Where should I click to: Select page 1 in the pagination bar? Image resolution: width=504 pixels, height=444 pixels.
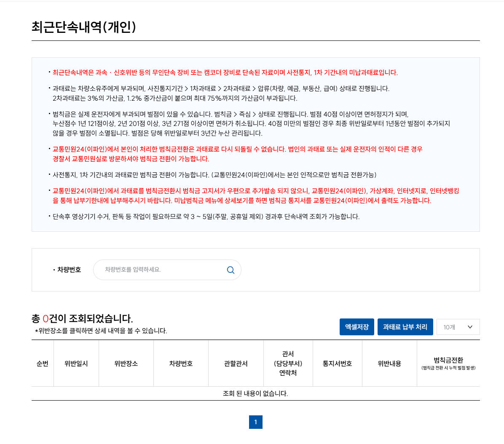point(256,422)
